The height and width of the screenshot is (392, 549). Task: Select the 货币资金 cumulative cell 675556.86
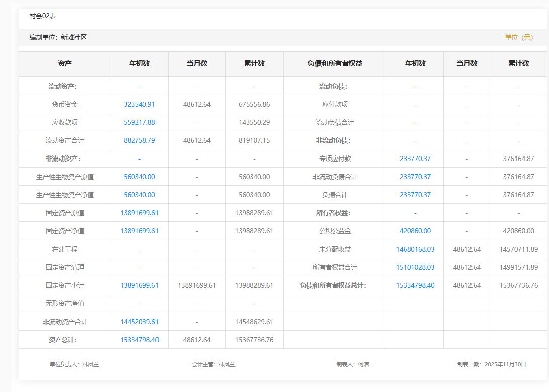tap(254, 104)
